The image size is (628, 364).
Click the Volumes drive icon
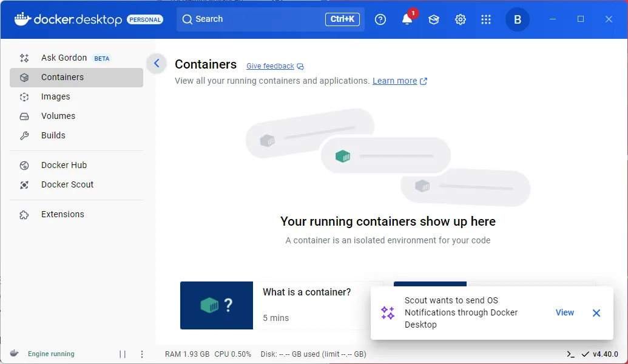(24, 116)
